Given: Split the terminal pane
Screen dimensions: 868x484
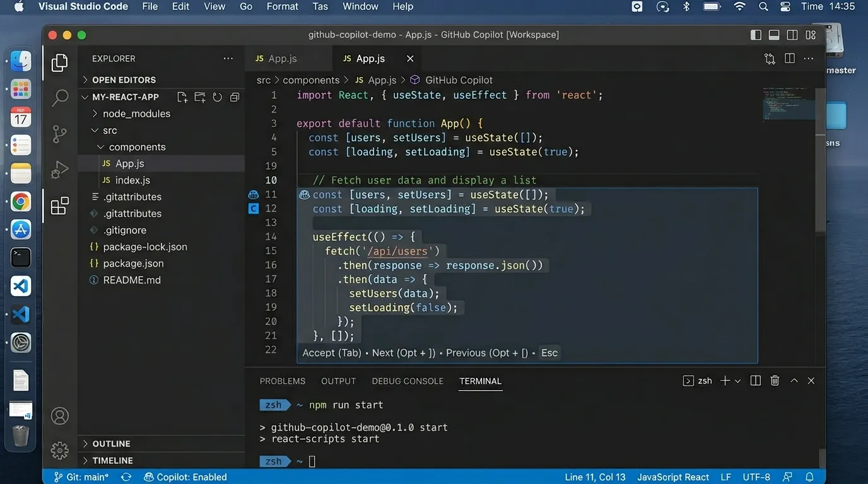Looking at the screenshot, I should 756,381.
